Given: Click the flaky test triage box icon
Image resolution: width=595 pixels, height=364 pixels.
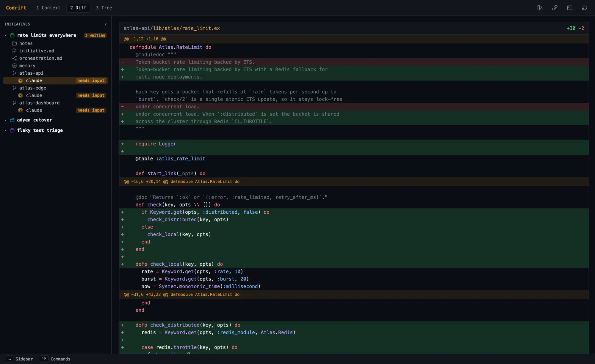Looking at the screenshot, I should tap(12, 130).
